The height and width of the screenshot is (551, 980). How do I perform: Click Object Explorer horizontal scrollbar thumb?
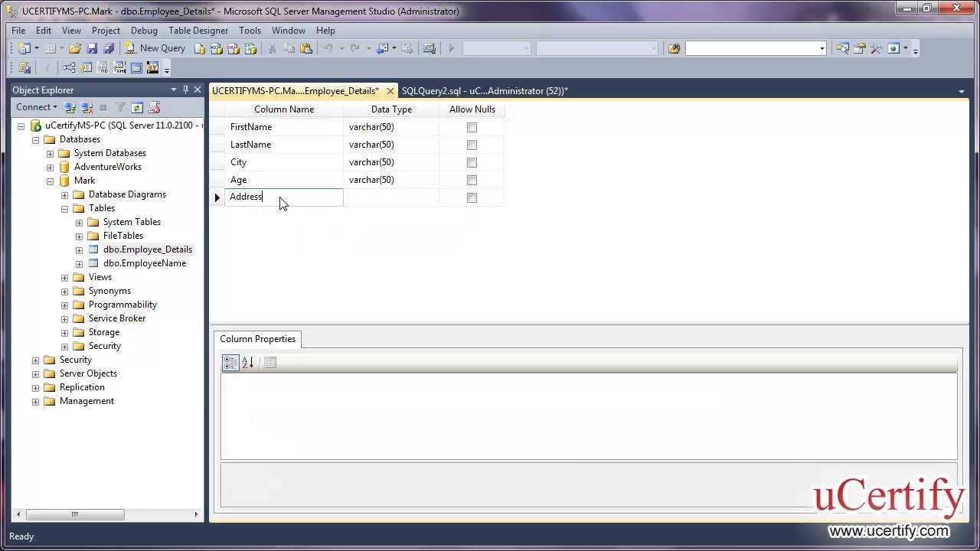click(75, 514)
